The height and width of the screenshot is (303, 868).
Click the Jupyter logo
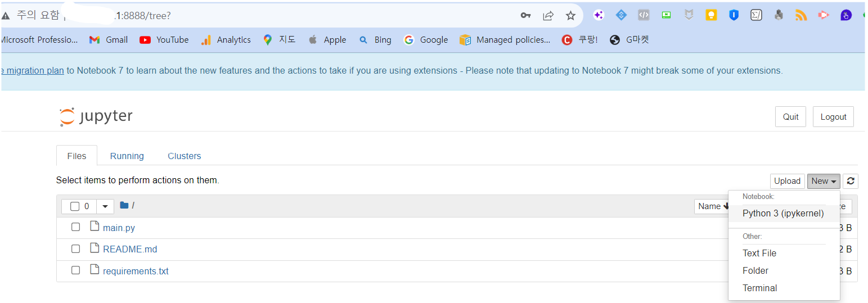point(96,116)
